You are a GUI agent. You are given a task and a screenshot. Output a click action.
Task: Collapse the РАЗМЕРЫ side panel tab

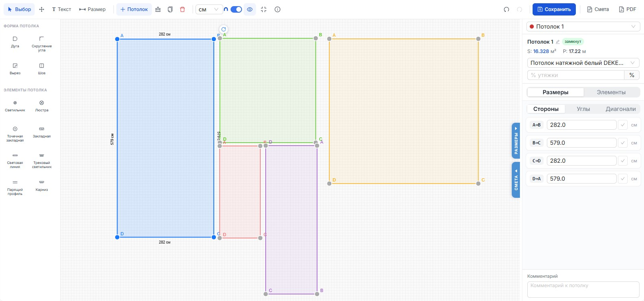(516, 140)
